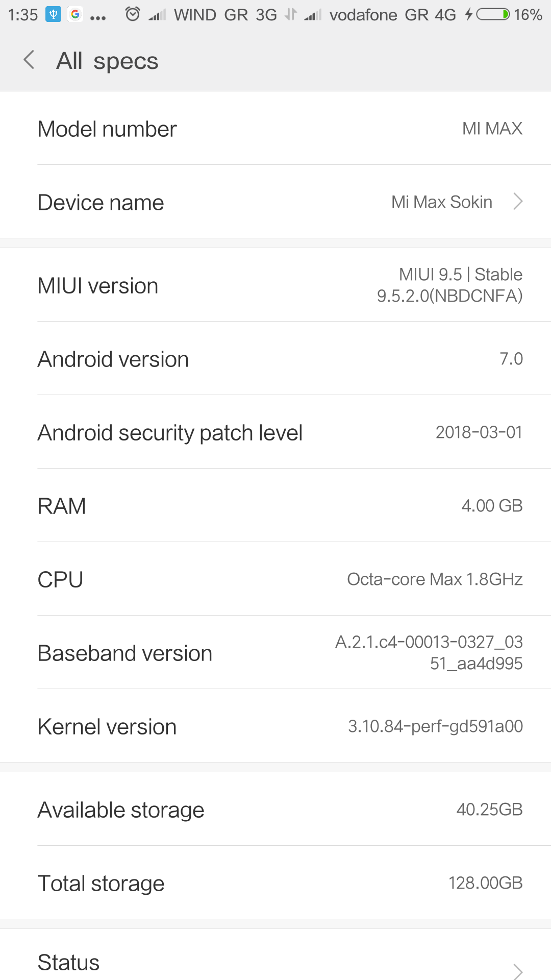Tap the alarm clock status icon
This screenshot has width=551, height=980.
(x=133, y=14)
